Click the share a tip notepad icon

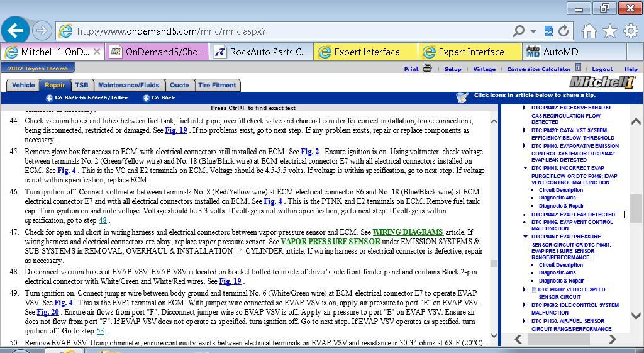tap(462, 98)
